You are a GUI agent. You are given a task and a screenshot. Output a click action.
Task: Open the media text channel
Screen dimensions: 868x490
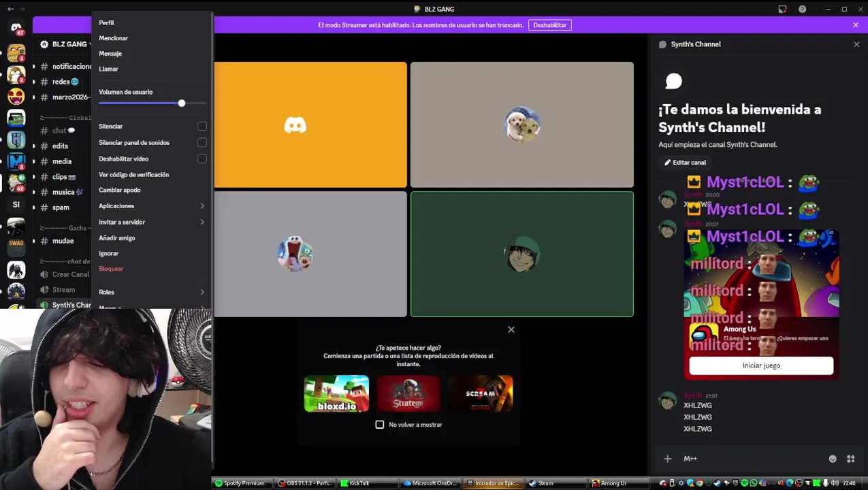63,161
